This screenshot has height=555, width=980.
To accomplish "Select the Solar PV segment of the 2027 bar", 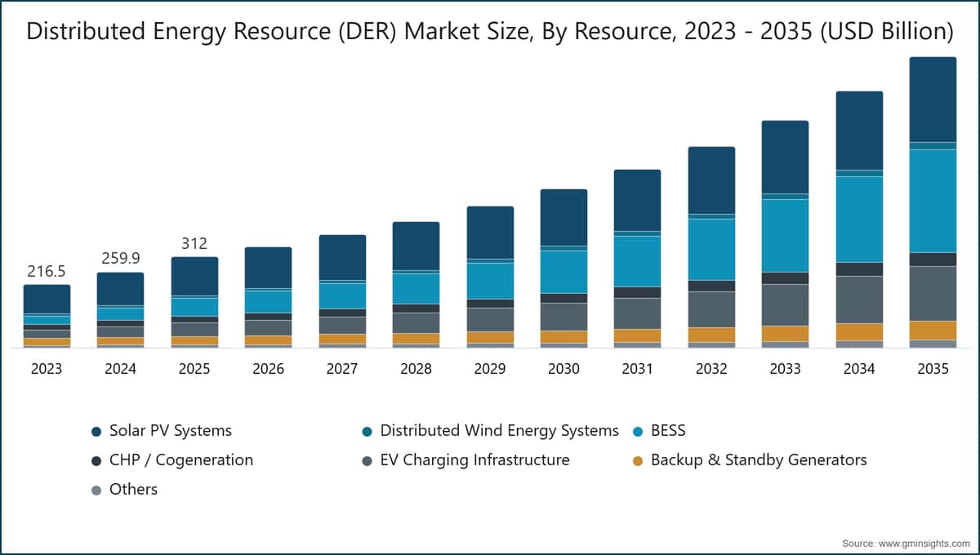I will point(342,257).
